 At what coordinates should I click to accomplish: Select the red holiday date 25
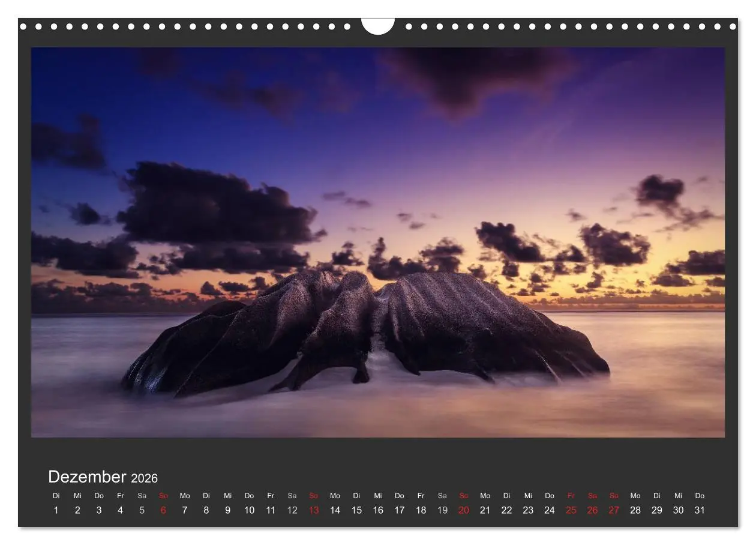571,510
